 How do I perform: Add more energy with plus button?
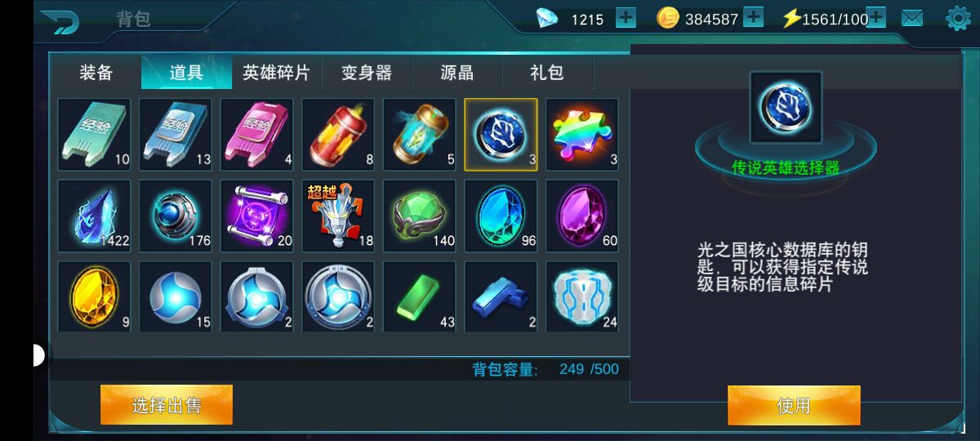(876, 18)
